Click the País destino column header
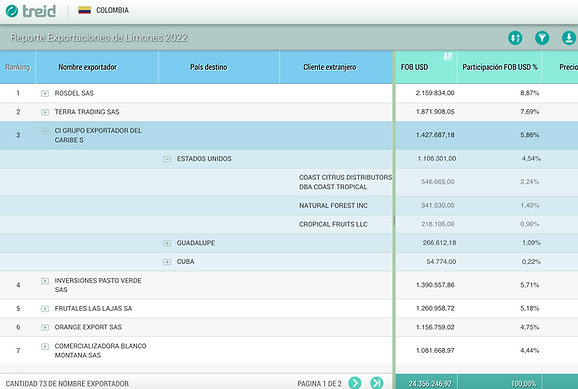Viewport: 578px width, 389px height. (219, 67)
